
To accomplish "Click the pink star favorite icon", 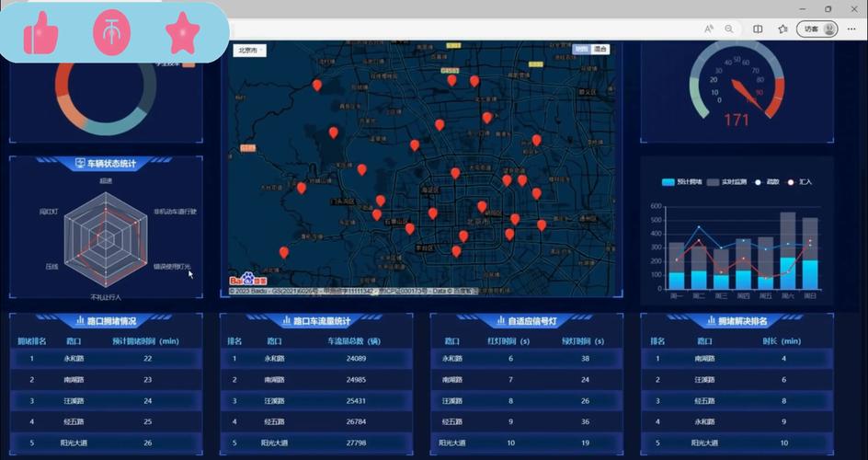I will (x=183, y=34).
